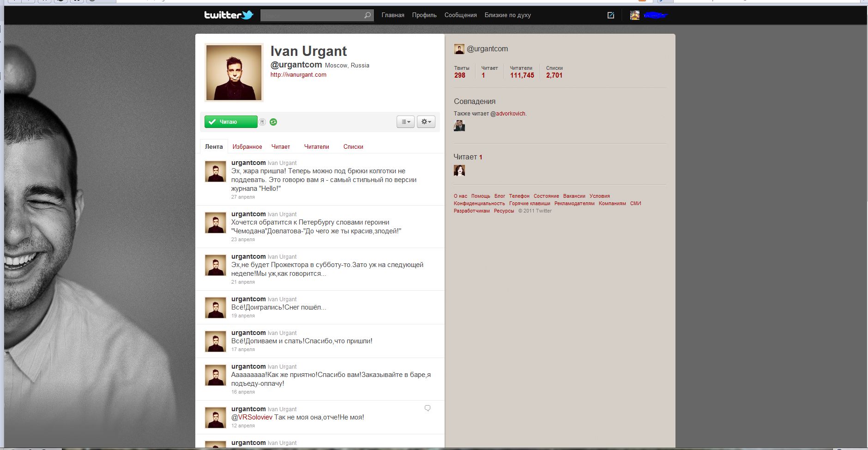The height and width of the screenshot is (450, 868).
Task: Open Сообщения in top navigation
Action: [460, 15]
